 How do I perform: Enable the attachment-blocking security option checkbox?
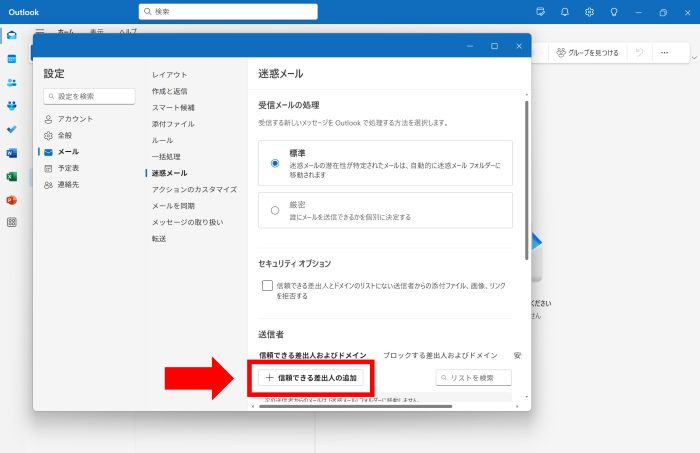tap(268, 286)
